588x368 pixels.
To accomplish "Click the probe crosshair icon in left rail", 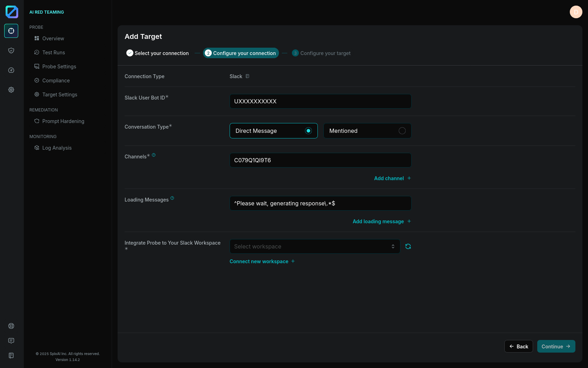I will [x=11, y=31].
